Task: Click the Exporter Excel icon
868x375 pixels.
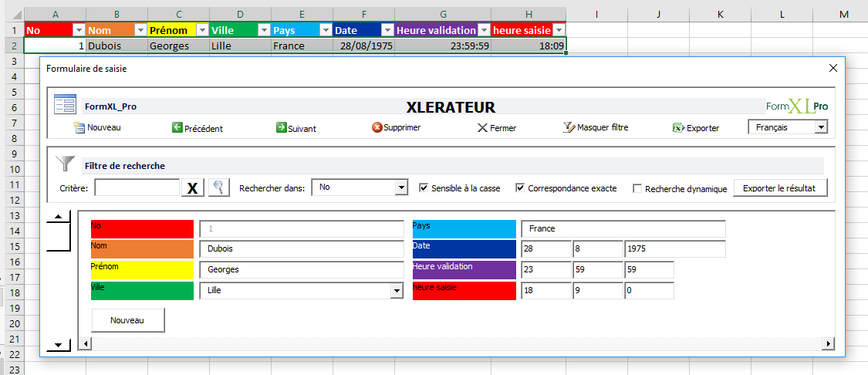Action: click(678, 128)
